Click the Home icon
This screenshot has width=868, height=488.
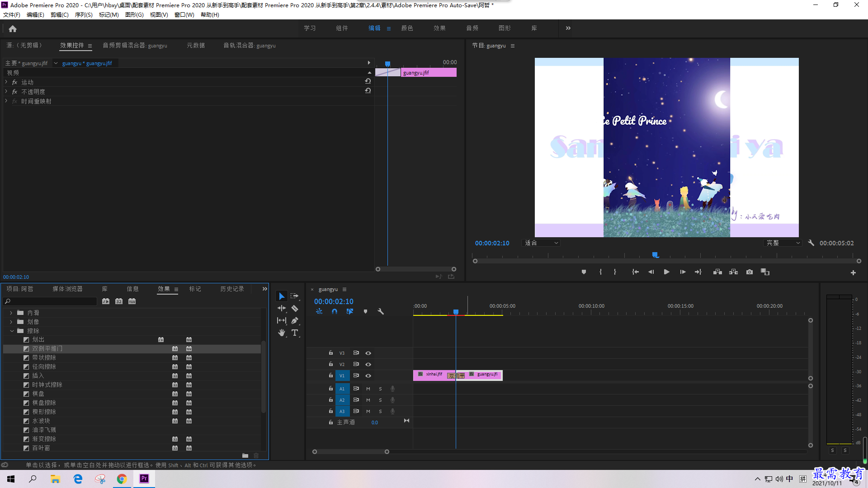pyautogui.click(x=13, y=28)
